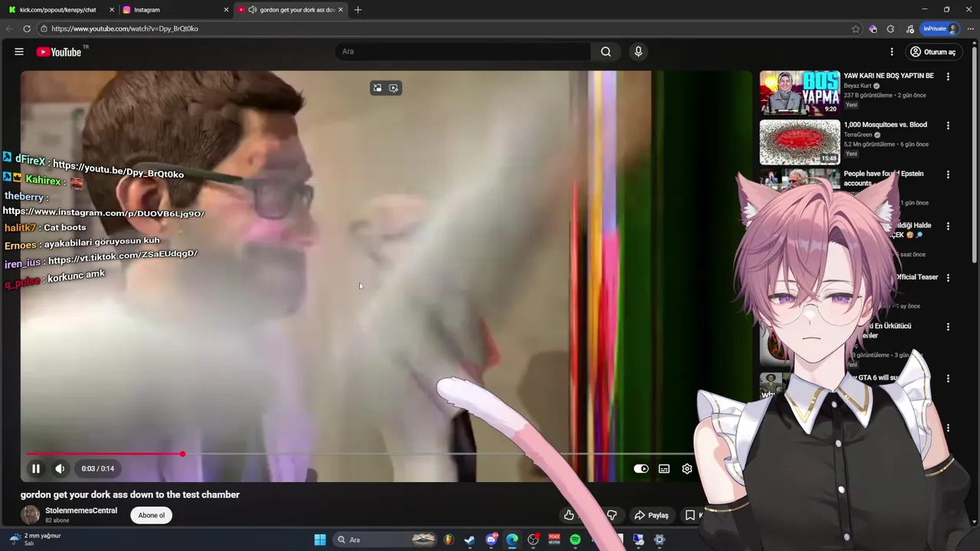This screenshot has width=980, height=551.
Task: Add page to favorites with star icon
Action: (x=855, y=28)
